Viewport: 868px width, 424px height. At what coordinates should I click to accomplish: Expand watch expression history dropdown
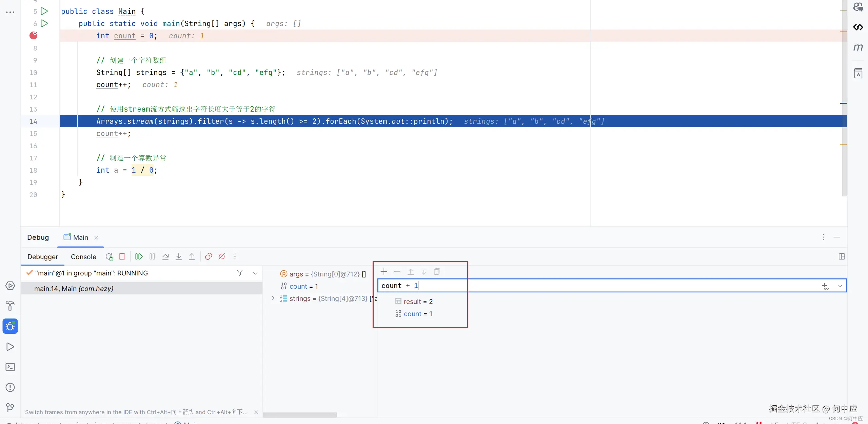pyautogui.click(x=840, y=286)
